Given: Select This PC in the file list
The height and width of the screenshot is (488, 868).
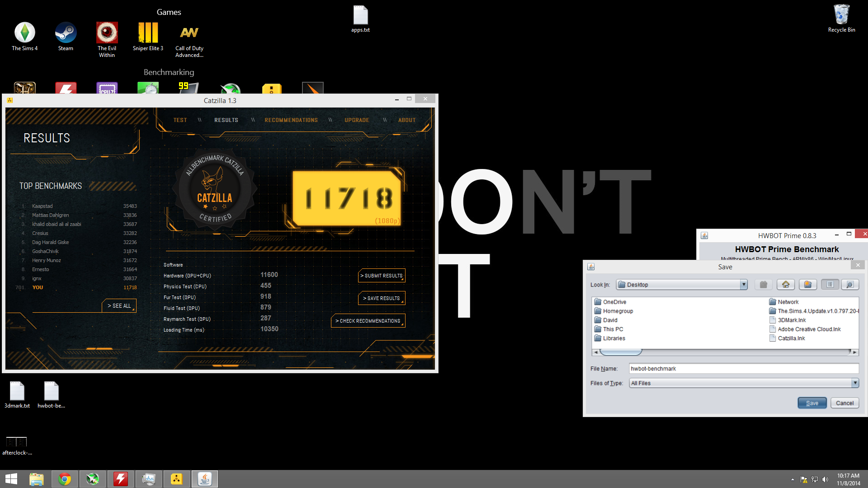Looking at the screenshot, I should [609, 329].
